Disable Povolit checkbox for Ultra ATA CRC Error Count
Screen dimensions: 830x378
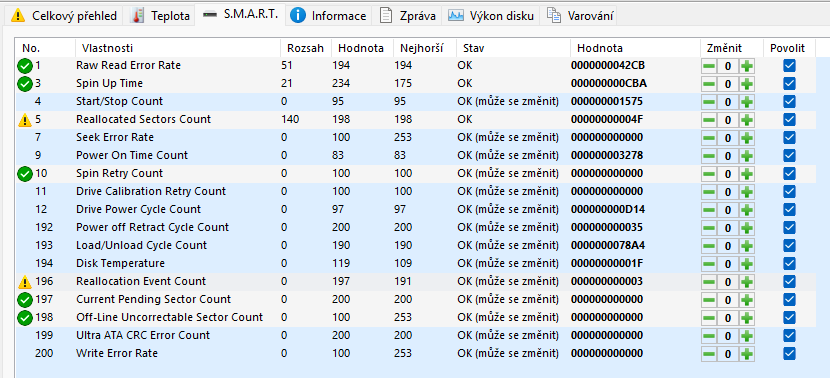tap(789, 336)
